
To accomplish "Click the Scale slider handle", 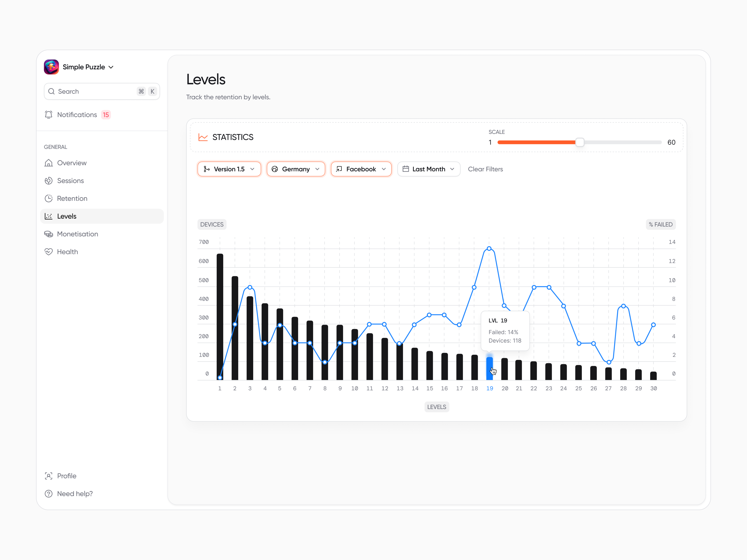I will coord(580,142).
